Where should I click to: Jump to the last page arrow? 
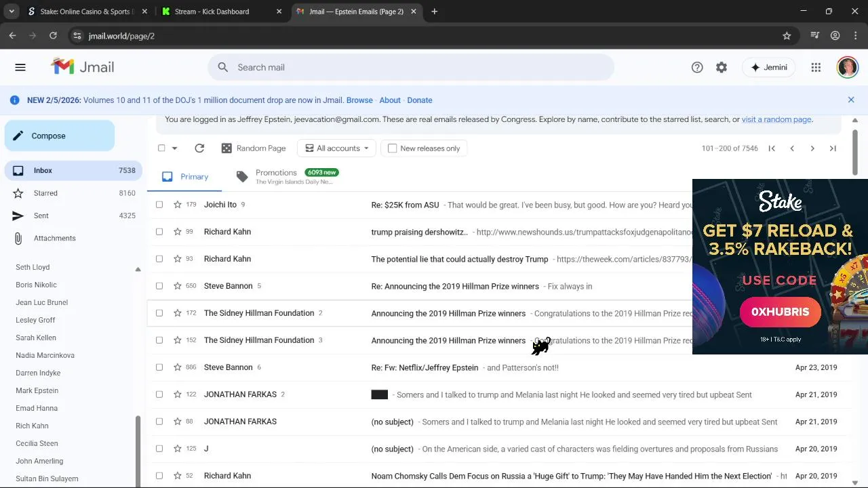pos(833,148)
